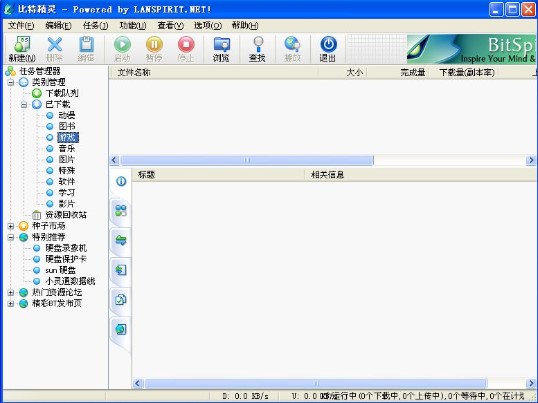Expand the 种子市场 tree node
This screenshot has height=403, width=538.
(x=11, y=226)
